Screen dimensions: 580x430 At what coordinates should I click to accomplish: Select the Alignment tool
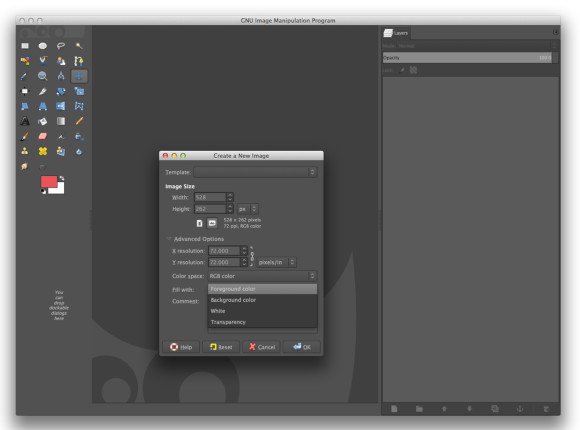25,91
